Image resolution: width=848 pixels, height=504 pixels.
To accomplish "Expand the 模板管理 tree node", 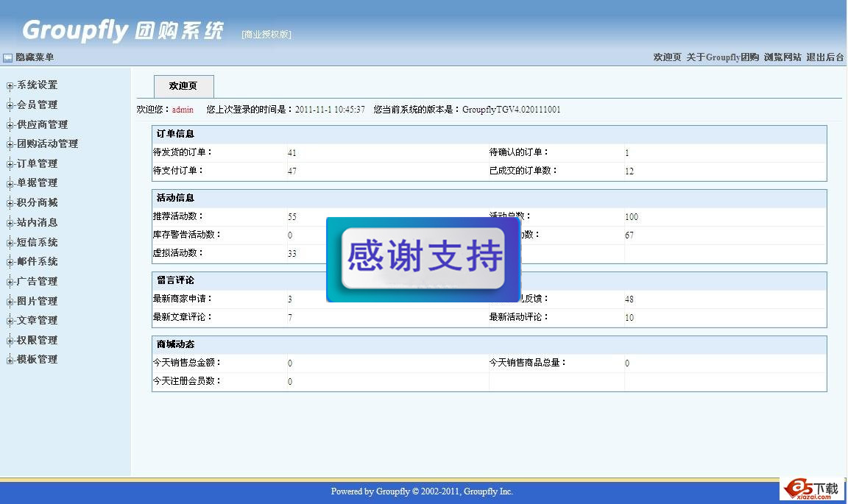I will (x=10, y=360).
